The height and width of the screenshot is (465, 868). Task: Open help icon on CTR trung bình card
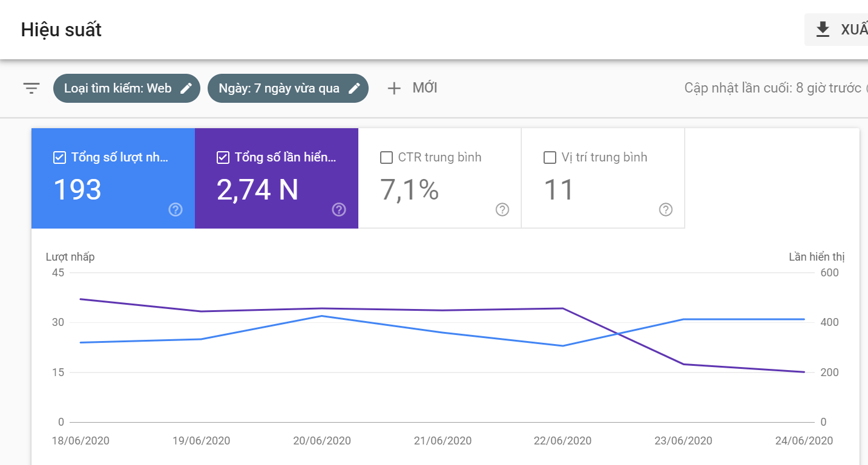502,210
